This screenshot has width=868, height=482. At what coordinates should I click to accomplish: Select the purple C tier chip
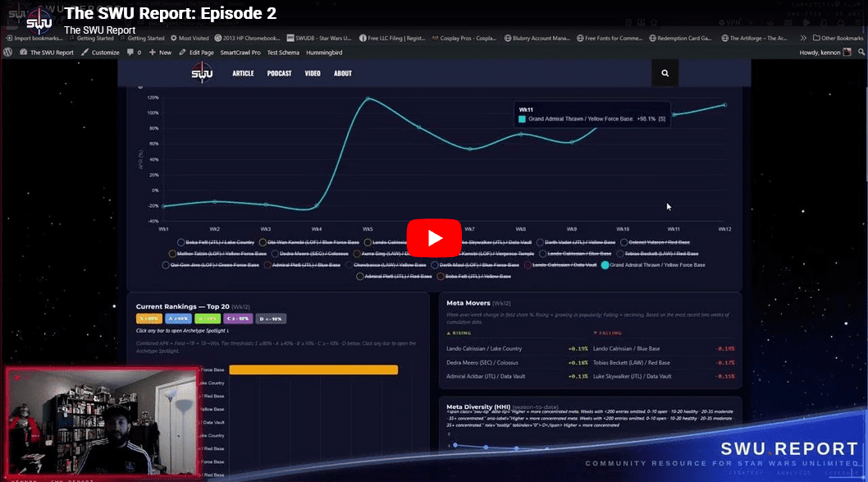pyautogui.click(x=238, y=319)
